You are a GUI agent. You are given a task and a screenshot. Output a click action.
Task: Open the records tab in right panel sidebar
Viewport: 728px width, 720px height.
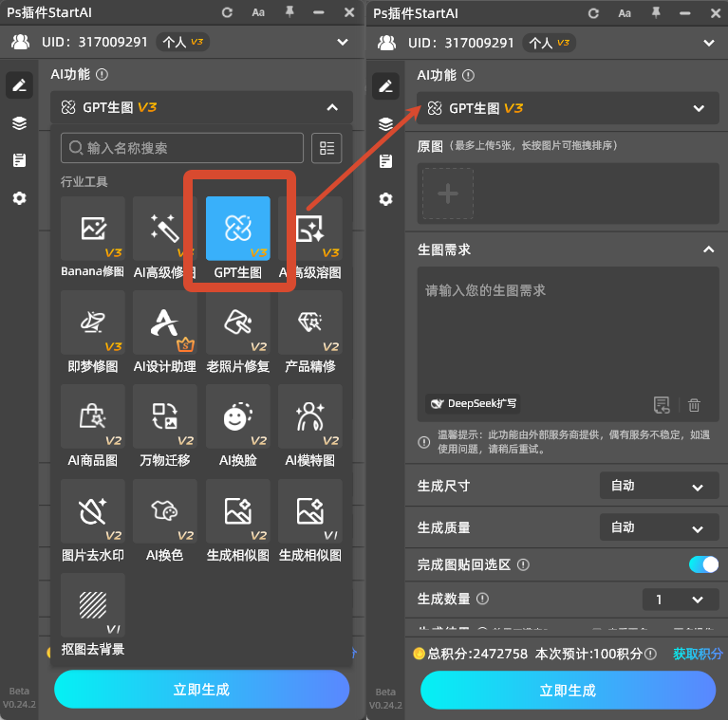(x=385, y=161)
